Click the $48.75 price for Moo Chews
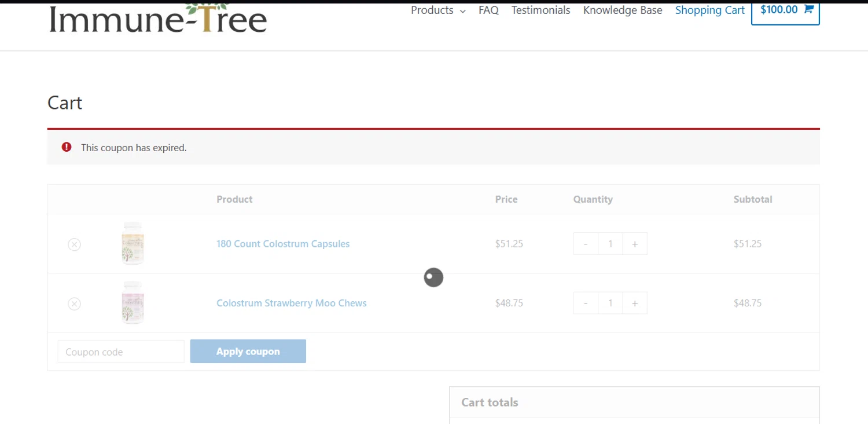Screen dimensions: 868x424 (509, 303)
